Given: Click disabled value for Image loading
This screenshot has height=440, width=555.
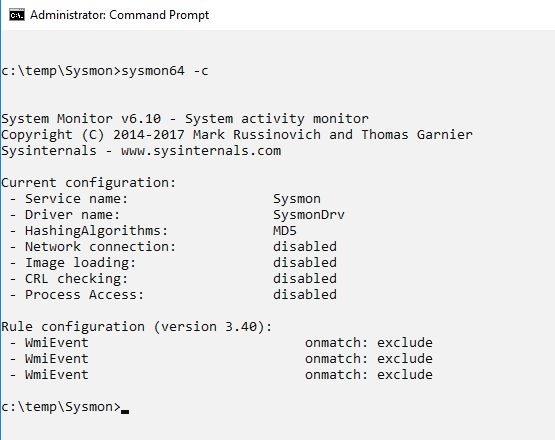Looking at the screenshot, I should pos(305,262).
